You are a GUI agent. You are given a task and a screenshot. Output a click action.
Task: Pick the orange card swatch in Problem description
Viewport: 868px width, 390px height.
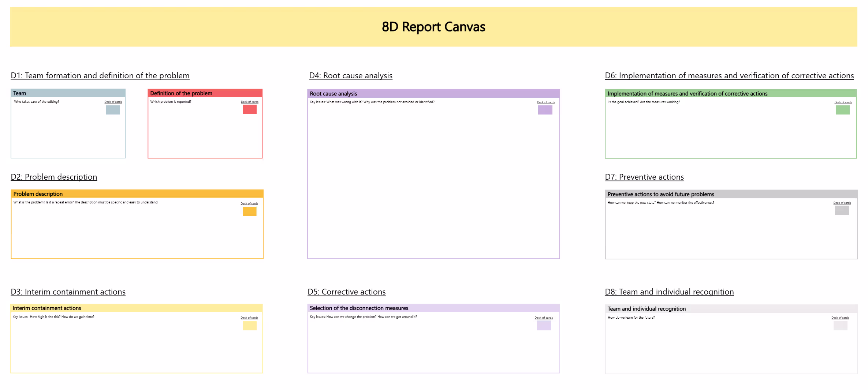(x=249, y=211)
